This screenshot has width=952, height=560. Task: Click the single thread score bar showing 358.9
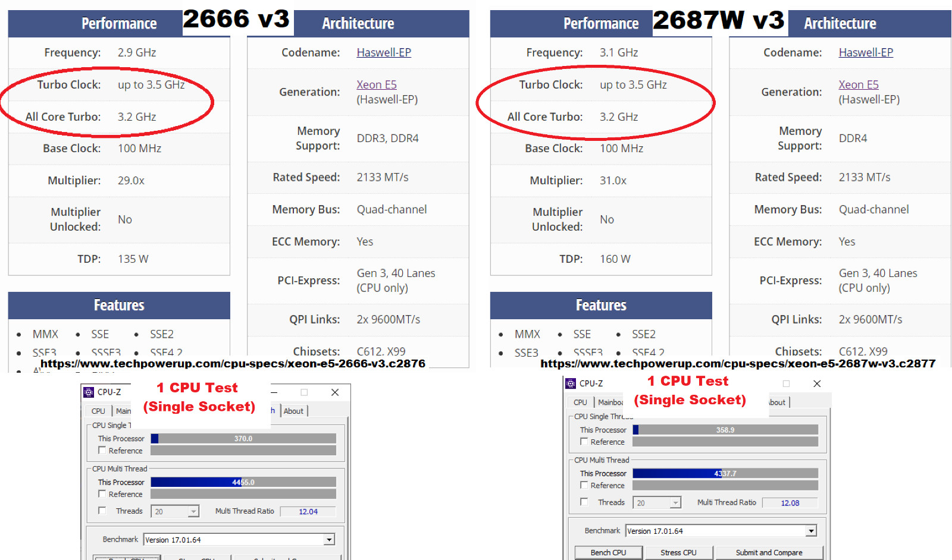point(725,430)
